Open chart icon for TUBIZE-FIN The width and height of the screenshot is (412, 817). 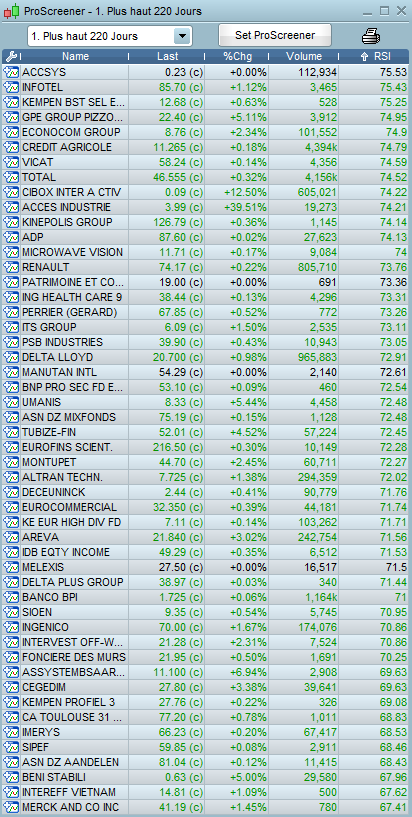point(11,432)
